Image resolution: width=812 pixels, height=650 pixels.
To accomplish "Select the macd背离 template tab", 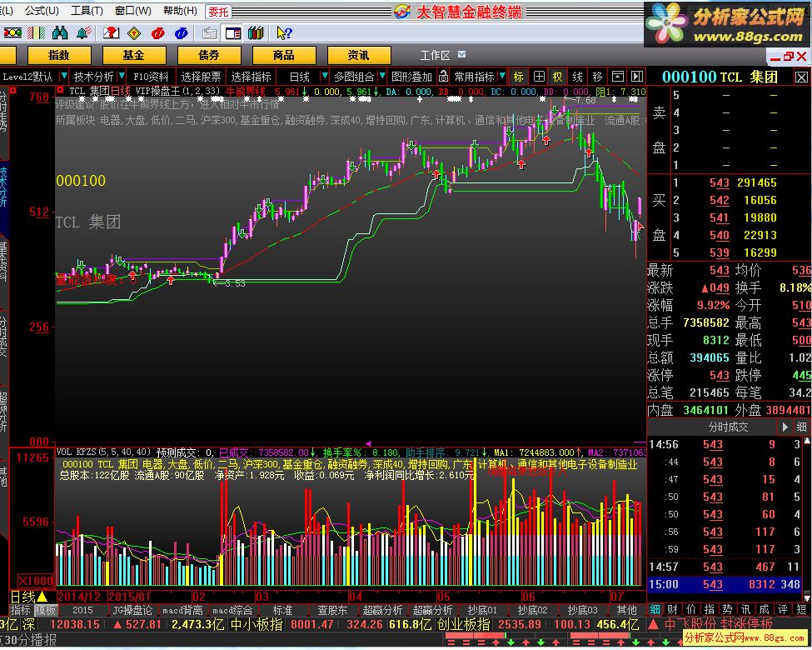I will point(182,610).
